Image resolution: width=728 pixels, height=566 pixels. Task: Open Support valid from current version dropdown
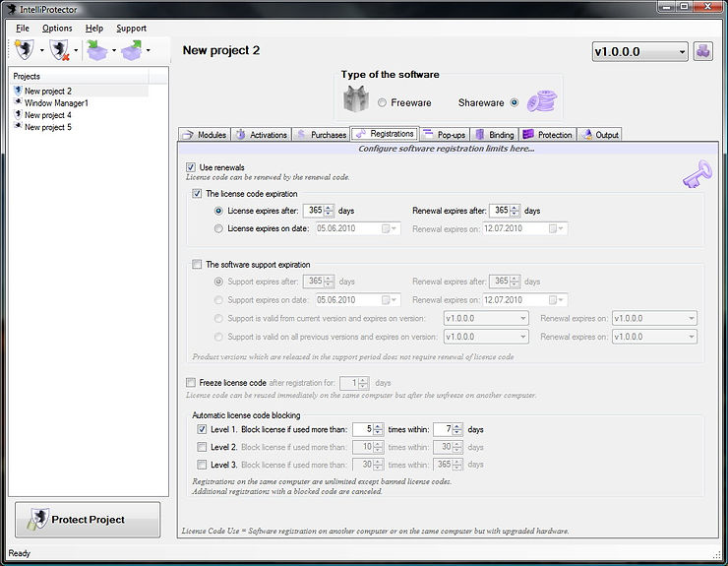486,318
